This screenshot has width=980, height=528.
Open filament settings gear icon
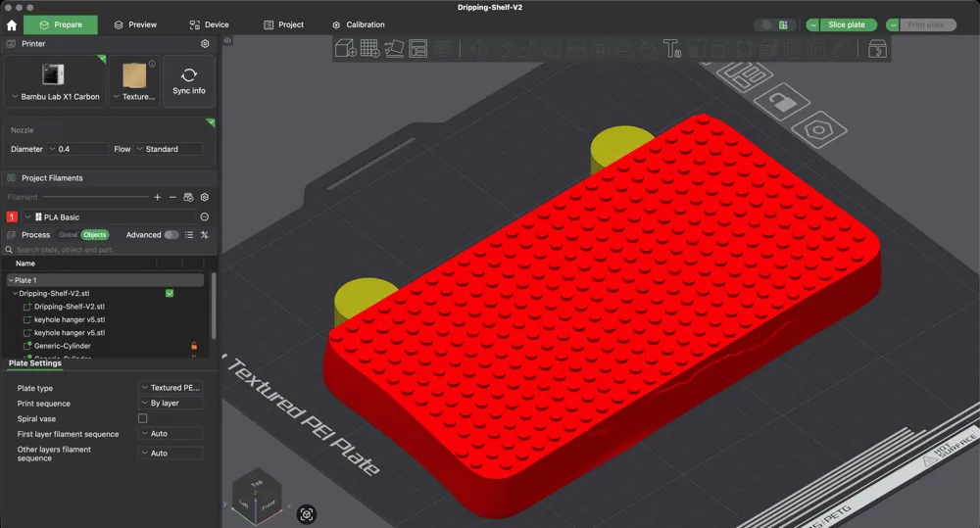(205, 198)
